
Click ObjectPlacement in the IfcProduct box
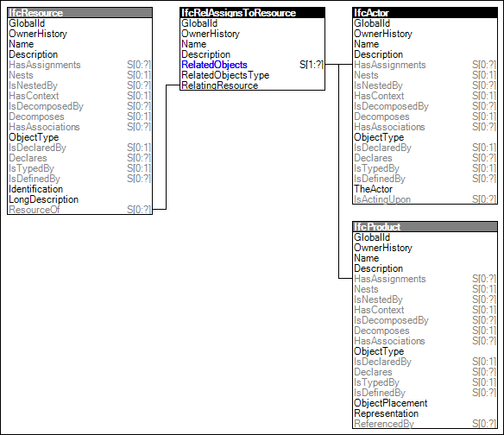click(391, 403)
